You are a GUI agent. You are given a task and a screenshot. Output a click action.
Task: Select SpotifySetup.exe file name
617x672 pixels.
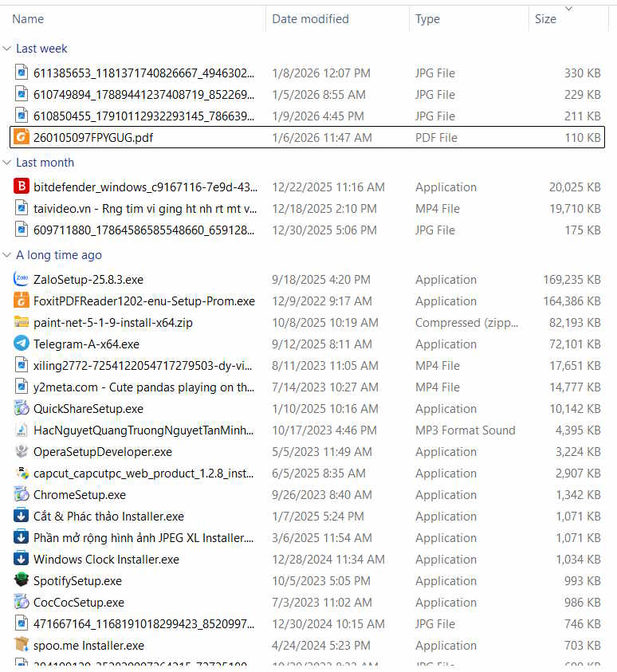77,580
